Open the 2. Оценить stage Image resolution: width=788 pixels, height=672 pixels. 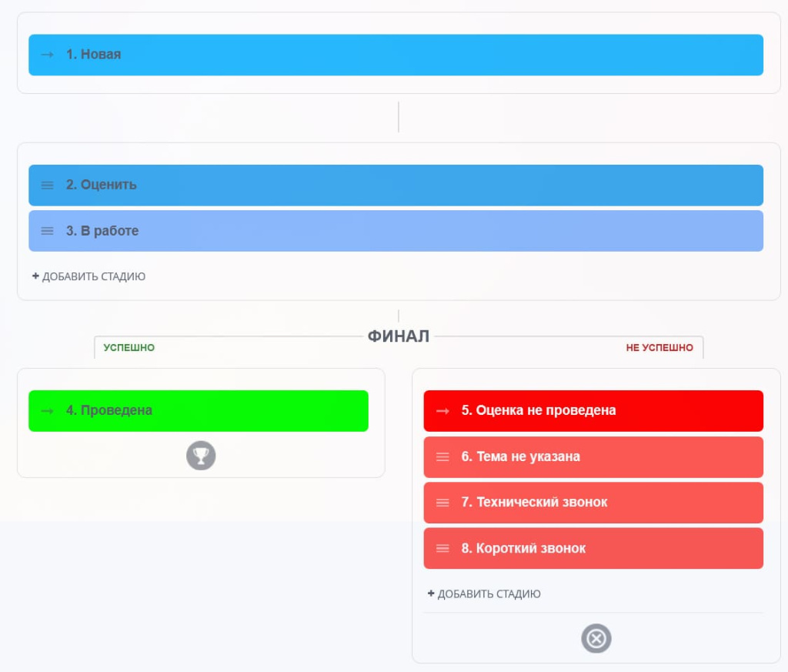[396, 185]
